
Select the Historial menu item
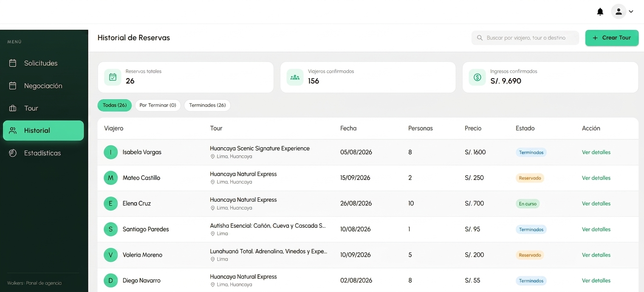coord(43,131)
